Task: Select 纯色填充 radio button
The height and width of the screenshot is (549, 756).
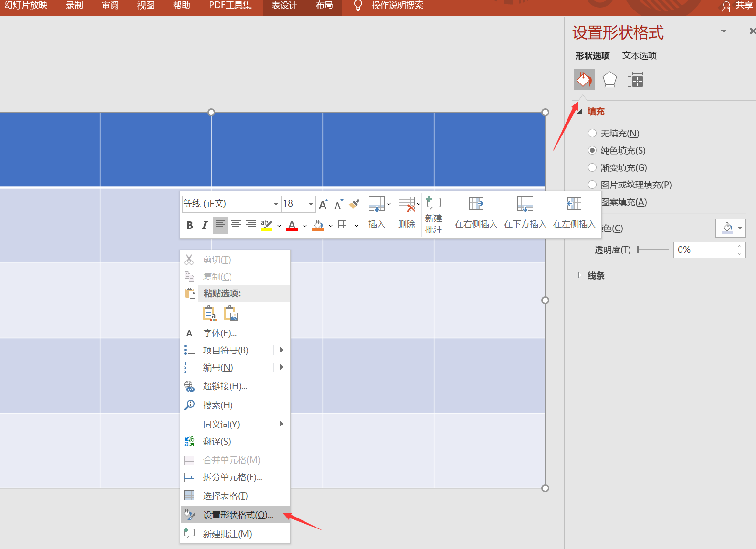Action: 592,150
